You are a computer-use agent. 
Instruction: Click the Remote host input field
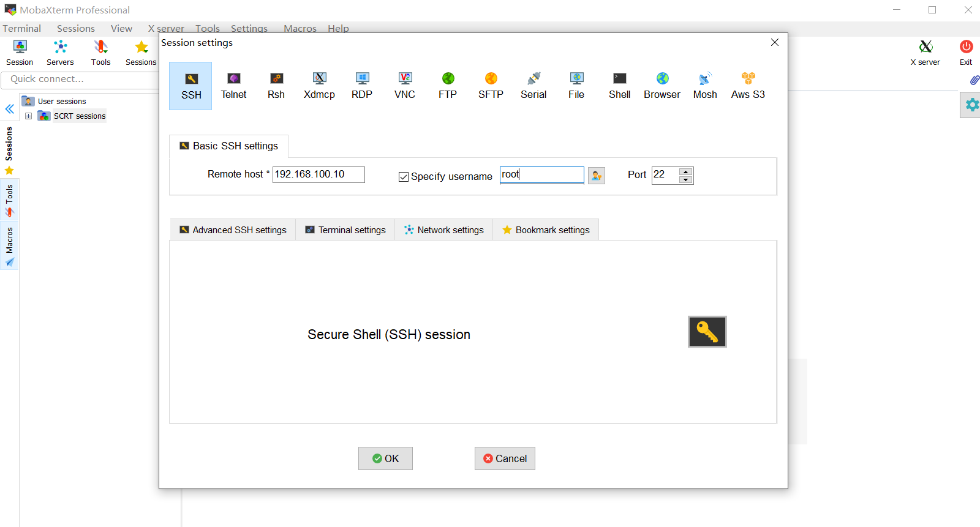click(318, 174)
